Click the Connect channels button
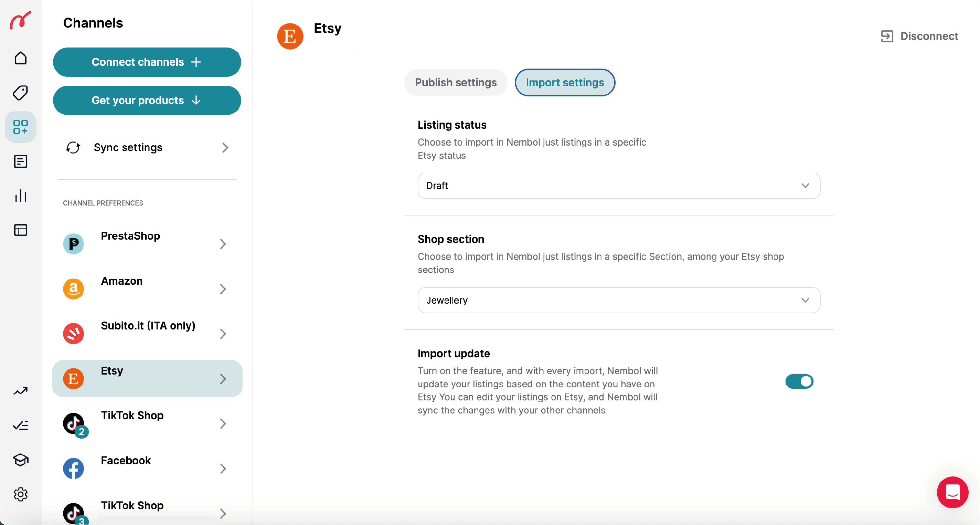 click(x=147, y=62)
